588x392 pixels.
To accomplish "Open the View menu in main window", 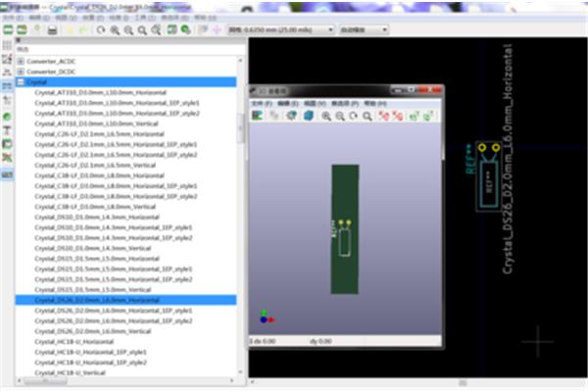I will tap(66, 18).
